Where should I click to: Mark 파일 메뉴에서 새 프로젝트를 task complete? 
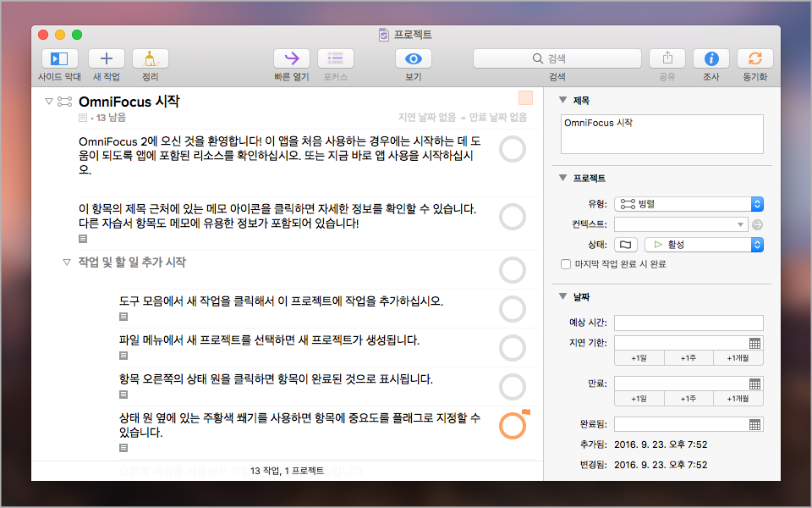tap(513, 348)
